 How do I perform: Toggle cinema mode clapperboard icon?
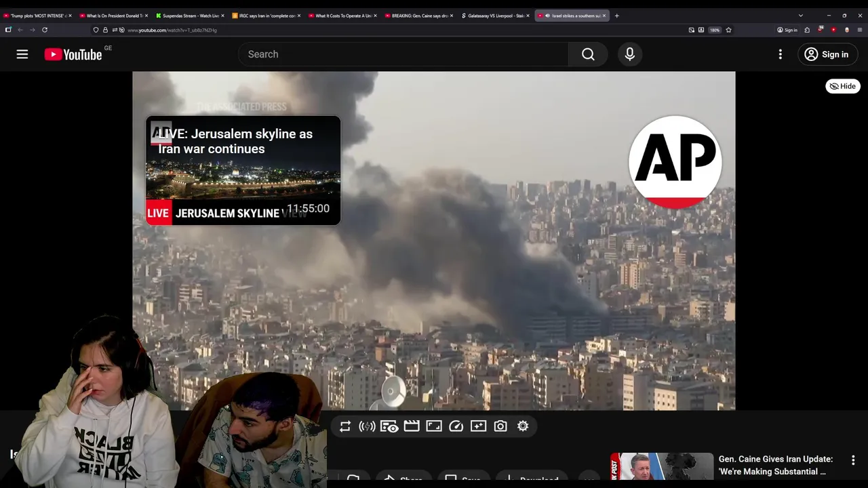[412, 426]
